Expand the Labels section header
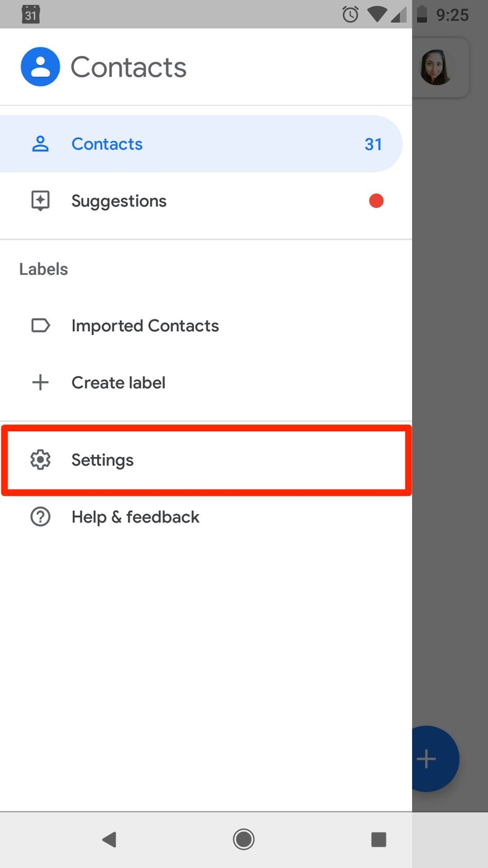This screenshot has width=488, height=868. click(x=43, y=269)
